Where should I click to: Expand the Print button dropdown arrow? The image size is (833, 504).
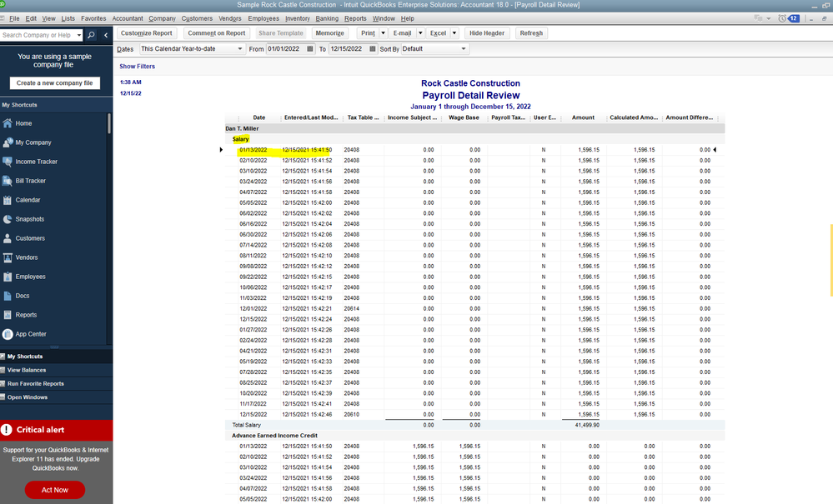pyautogui.click(x=383, y=33)
